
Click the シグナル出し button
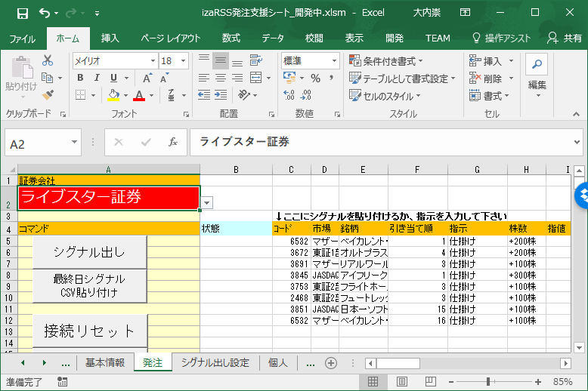click(x=90, y=252)
